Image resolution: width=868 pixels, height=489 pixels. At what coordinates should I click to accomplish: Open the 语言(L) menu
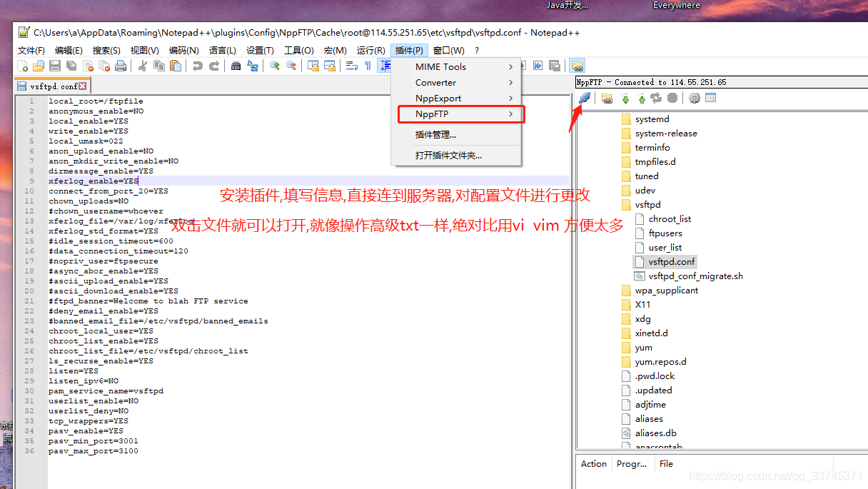(x=223, y=50)
